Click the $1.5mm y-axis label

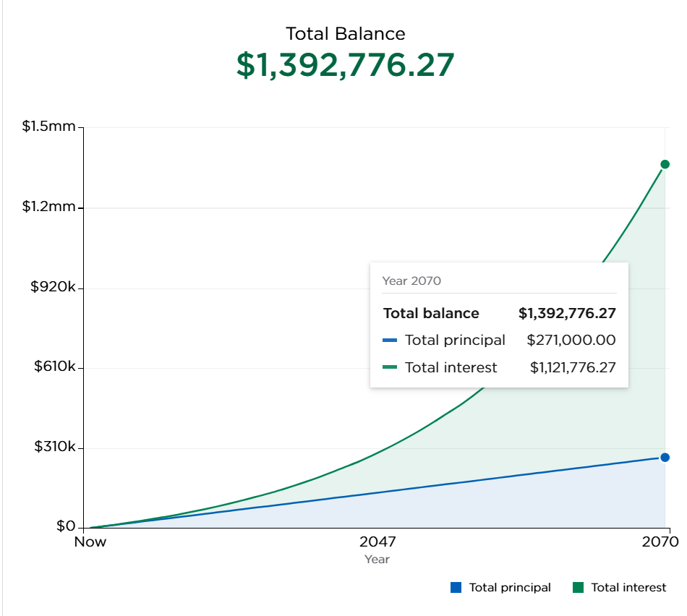click(x=48, y=127)
